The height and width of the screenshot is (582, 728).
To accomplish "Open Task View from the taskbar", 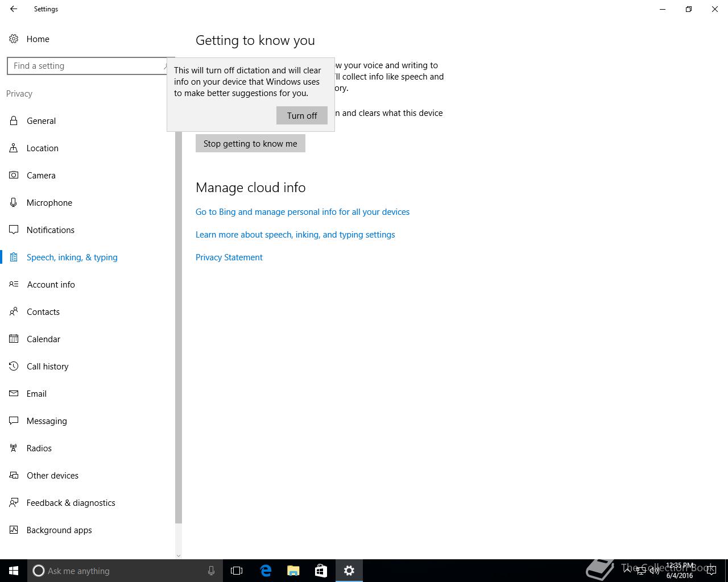I will [x=237, y=571].
